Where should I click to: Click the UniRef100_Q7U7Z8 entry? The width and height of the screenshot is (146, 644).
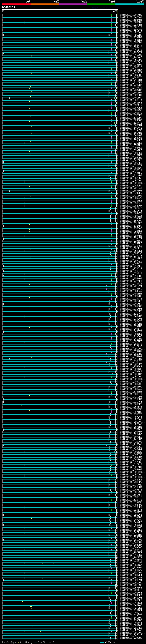tap(131, 284)
